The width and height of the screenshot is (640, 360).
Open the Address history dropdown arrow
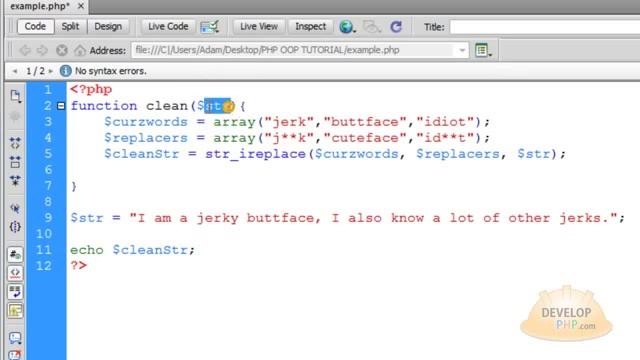[x=462, y=51]
